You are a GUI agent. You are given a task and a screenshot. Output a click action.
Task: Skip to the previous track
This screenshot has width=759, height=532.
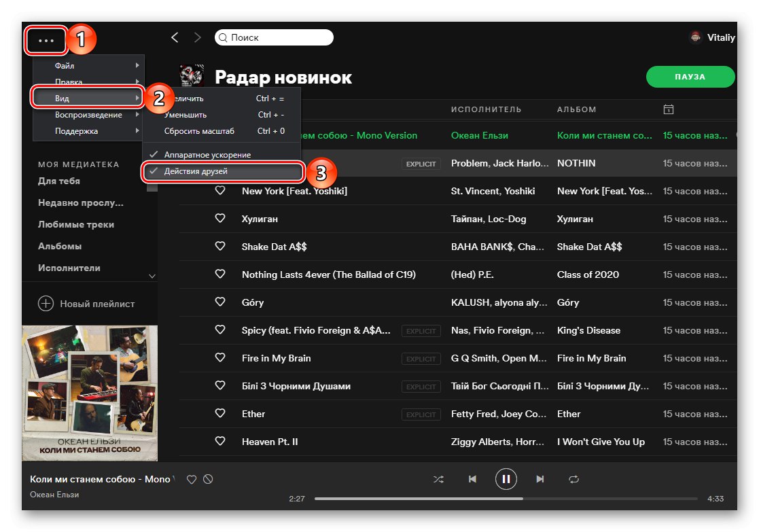pos(472,479)
